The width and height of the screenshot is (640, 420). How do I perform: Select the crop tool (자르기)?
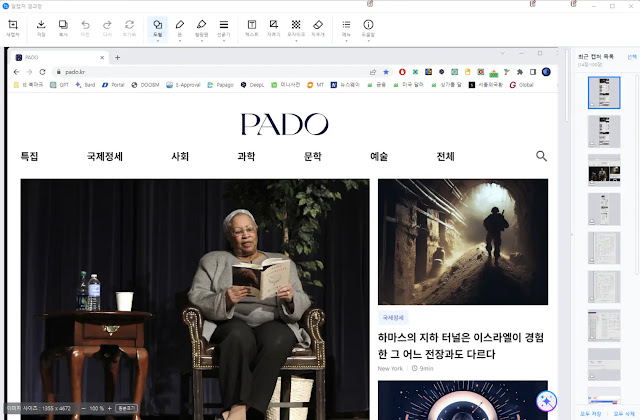[x=274, y=29]
